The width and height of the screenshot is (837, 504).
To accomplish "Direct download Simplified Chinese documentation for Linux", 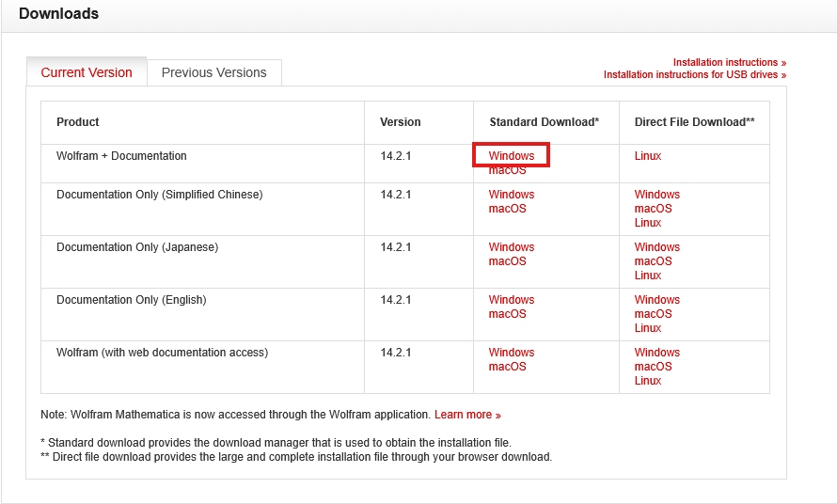I will pyautogui.click(x=648, y=223).
